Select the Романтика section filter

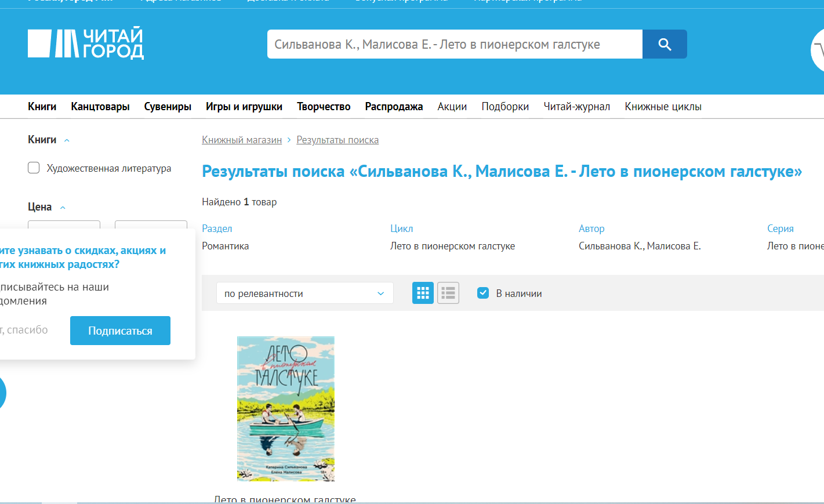226,246
